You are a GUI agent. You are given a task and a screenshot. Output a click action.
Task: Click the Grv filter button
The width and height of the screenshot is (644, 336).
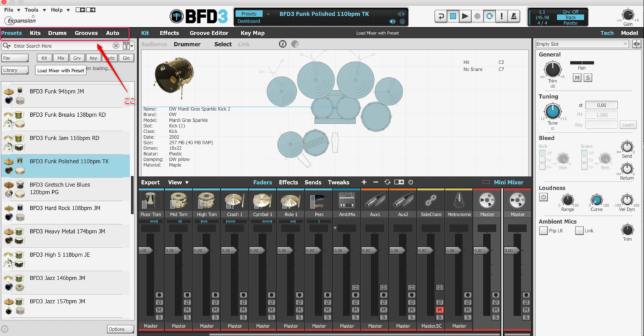[77, 58]
